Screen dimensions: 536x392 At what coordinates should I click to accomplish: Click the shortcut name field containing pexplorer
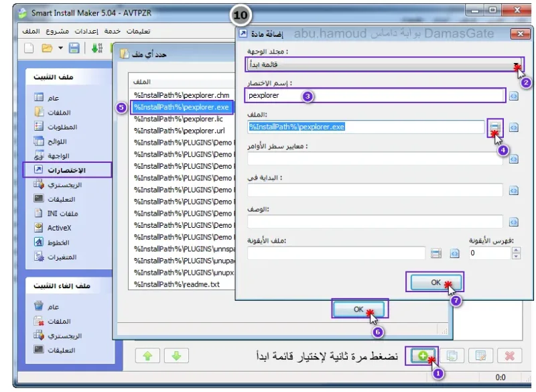point(375,96)
